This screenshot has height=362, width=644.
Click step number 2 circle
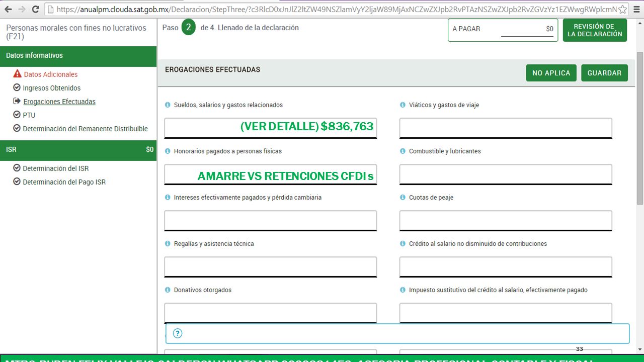pos(188,27)
